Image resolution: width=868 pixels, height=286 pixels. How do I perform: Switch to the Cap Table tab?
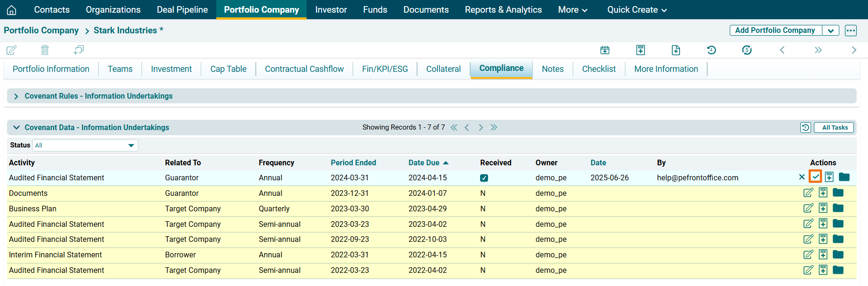[x=228, y=69]
